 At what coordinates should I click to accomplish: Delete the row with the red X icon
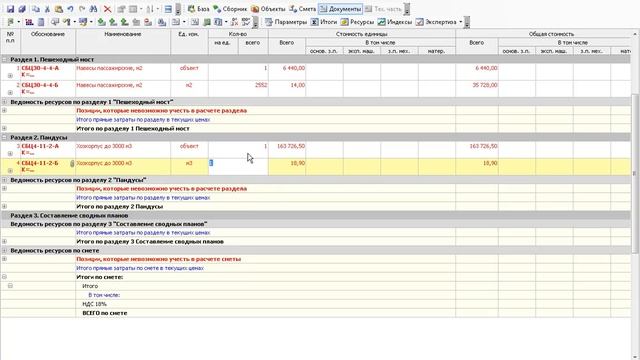107,9
